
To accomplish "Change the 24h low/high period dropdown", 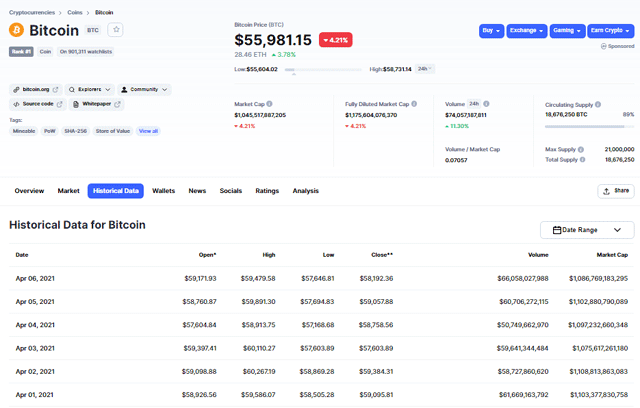I will [x=425, y=69].
